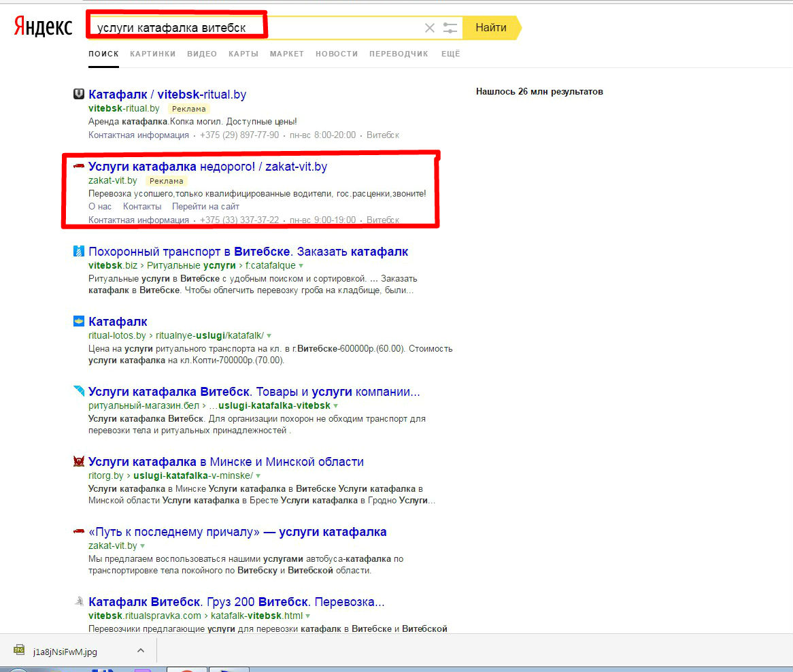The width and height of the screenshot is (793, 672).
Task: Switch to the Новости tab
Action: click(x=337, y=54)
